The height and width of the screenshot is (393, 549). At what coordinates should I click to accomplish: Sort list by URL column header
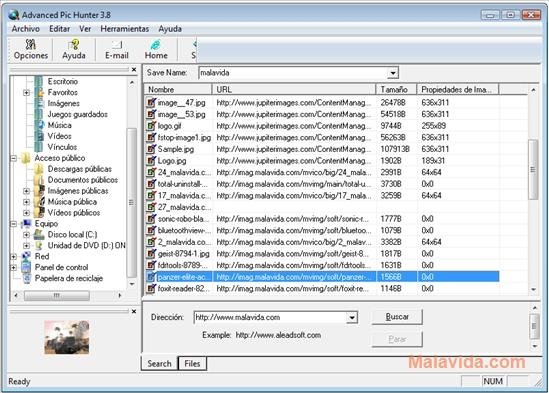click(294, 90)
